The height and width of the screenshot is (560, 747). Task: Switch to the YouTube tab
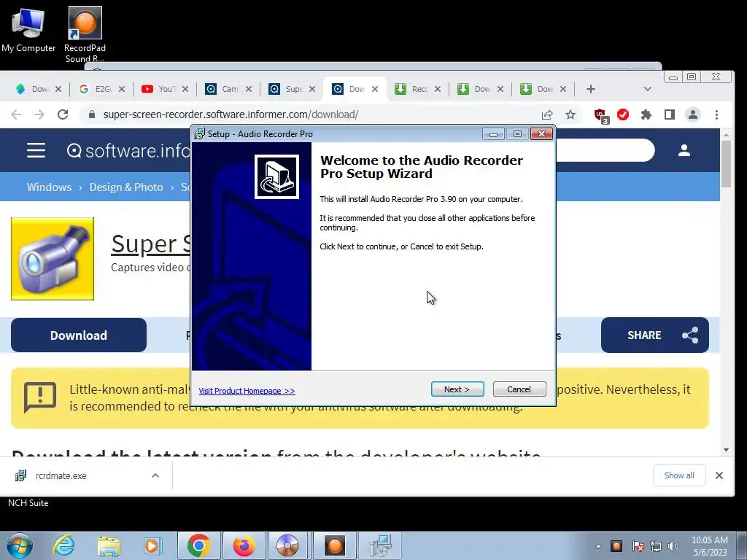160,89
